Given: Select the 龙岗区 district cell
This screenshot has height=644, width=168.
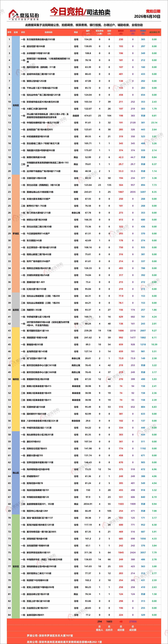Looking at the screenshot, I should click(x=16, y=105).
